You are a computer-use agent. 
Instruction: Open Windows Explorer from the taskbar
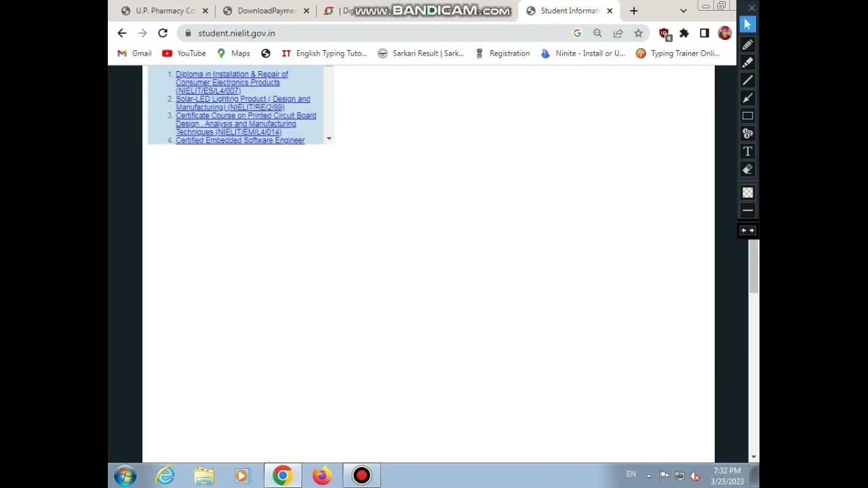(x=203, y=476)
